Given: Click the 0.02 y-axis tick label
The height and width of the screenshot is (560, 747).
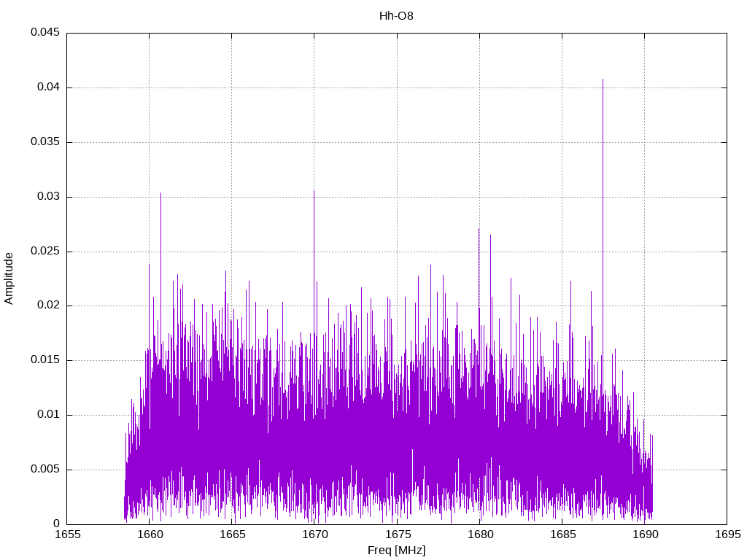Looking at the screenshot, I should pyautogui.click(x=49, y=306).
